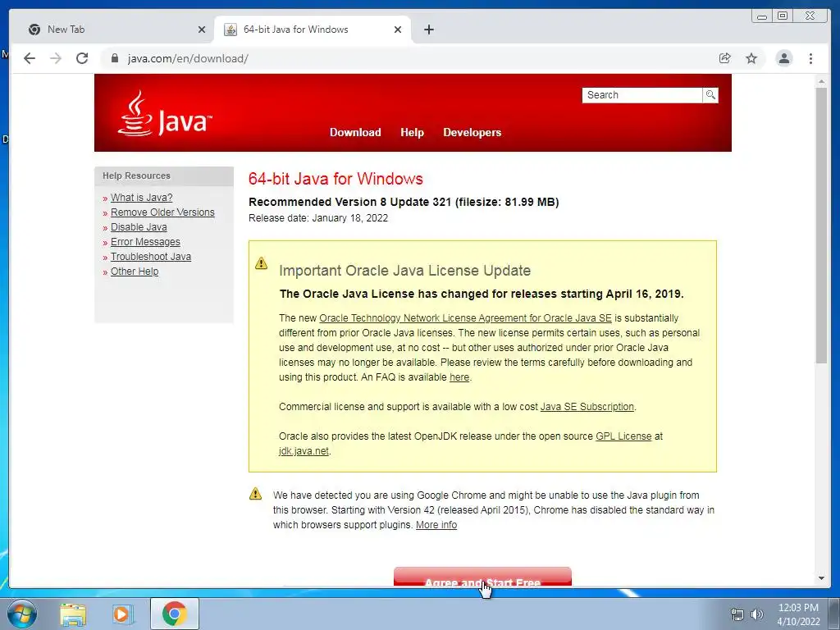Open the Windows Start menu
The width and height of the screenshot is (840, 630).
22,614
